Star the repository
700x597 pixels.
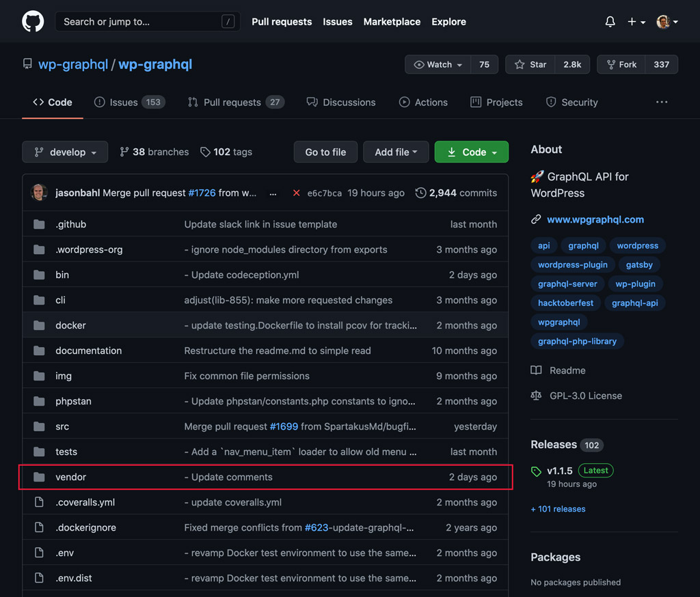click(530, 64)
